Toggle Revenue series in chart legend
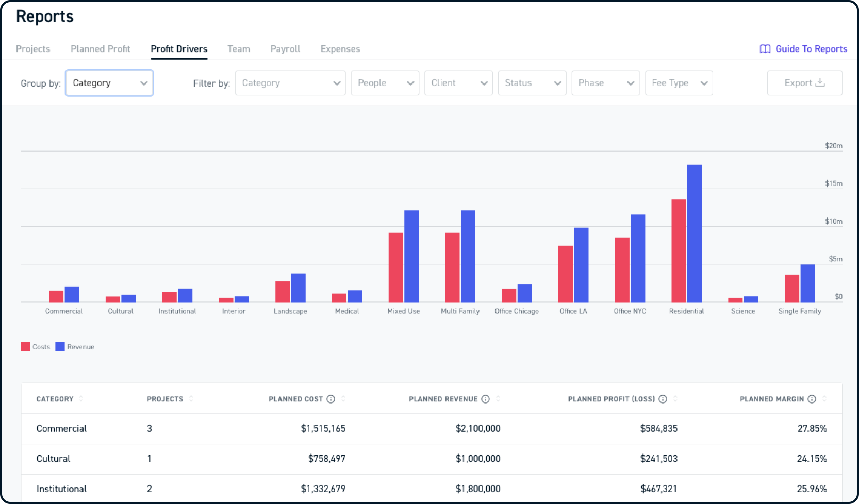The width and height of the screenshot is (859, 504). coord(75,347)
